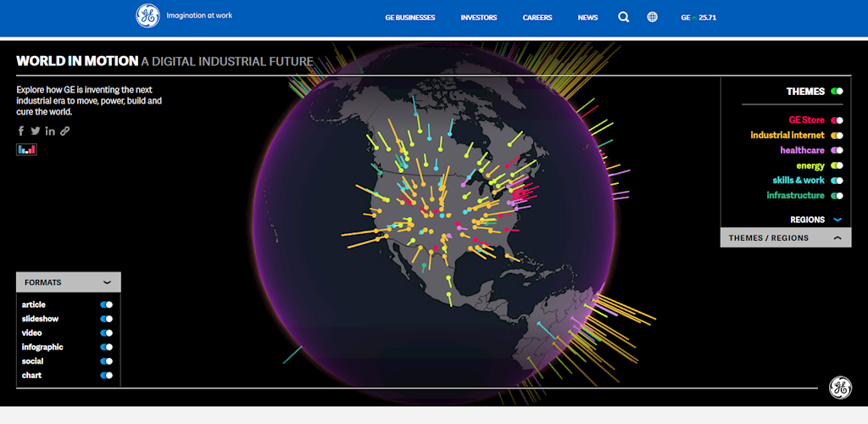Go to the CAREERS menu item
The width and height of the screenshot is (868, 424).
[537, 18]
